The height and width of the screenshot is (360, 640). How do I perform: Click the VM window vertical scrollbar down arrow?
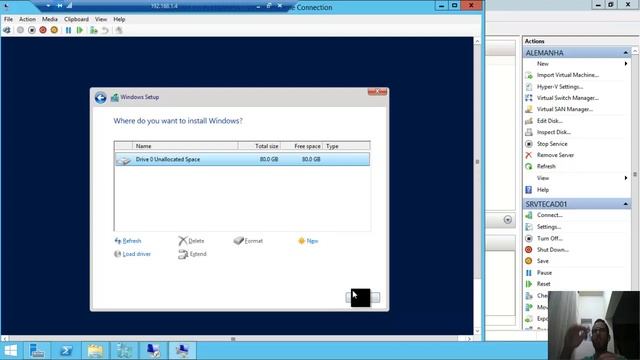(x=477, y=331)
